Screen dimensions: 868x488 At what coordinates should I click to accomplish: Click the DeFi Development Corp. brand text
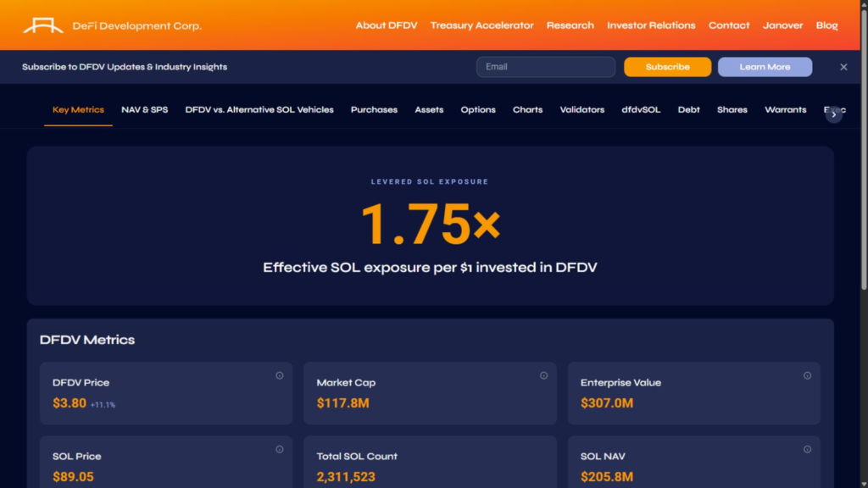click(x=136, y=26)
